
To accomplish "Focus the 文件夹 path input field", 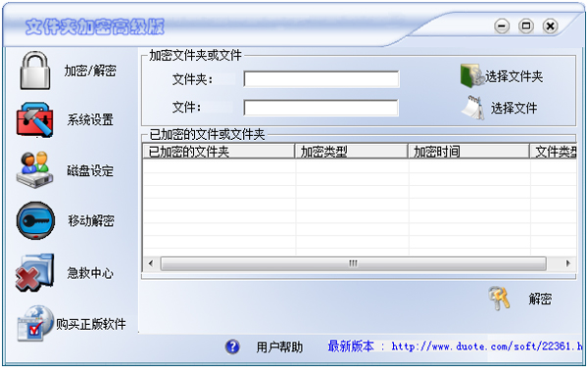I will [x=321, y=79].
